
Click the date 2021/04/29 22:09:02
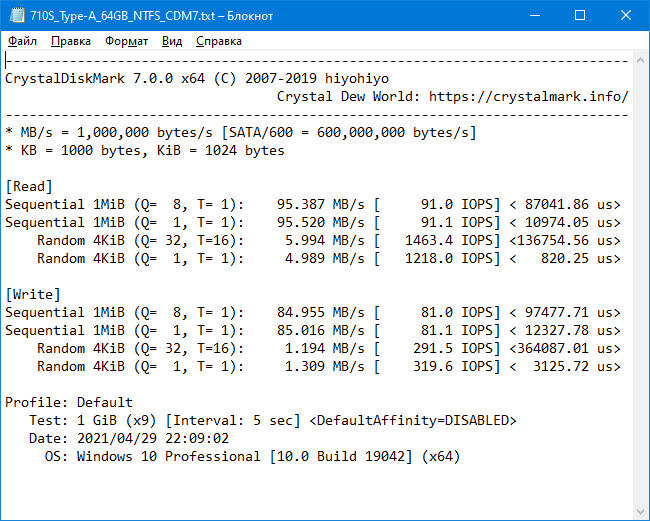(x=153, y=438)
